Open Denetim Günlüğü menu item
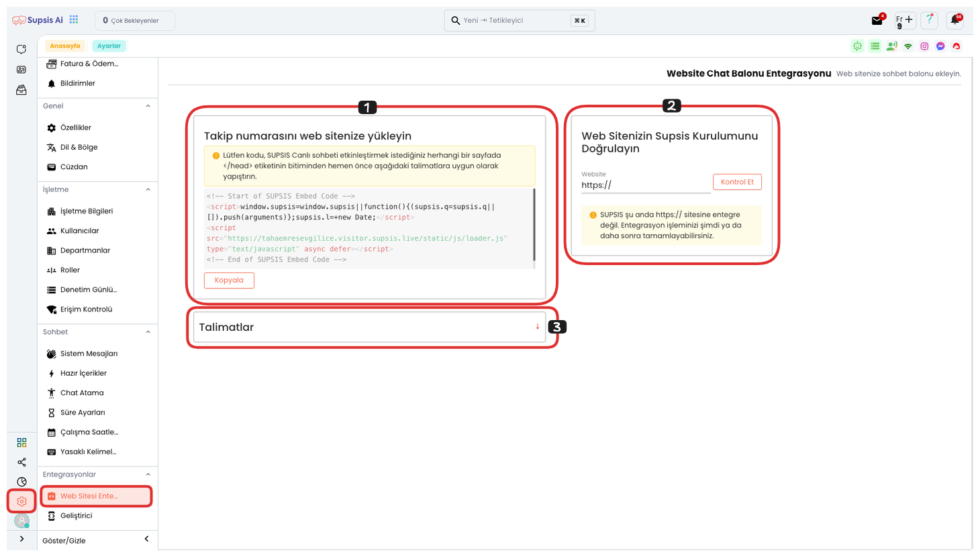 [x=97, y=290]
